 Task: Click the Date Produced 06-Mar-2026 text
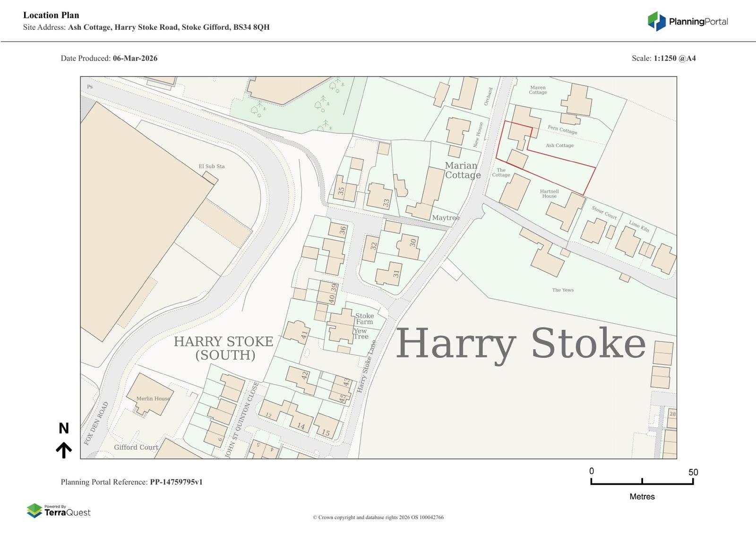(x=109, y=58)
